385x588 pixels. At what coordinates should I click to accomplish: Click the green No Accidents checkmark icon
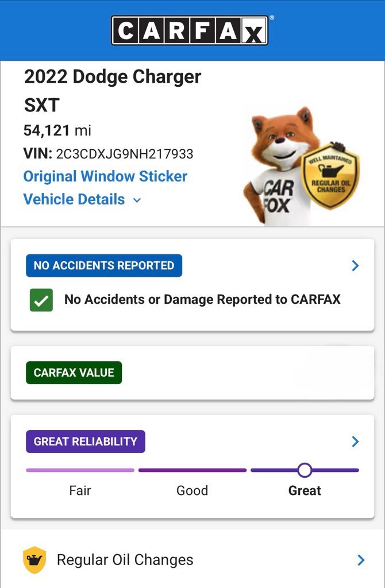click(x=41, y=300)
